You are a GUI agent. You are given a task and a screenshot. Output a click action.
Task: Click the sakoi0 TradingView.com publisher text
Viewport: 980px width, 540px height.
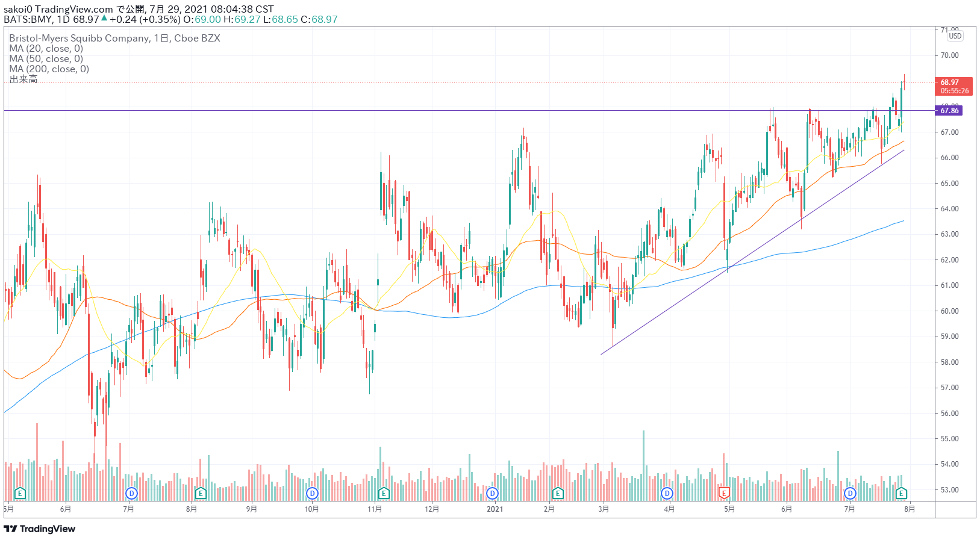[58, 9]
